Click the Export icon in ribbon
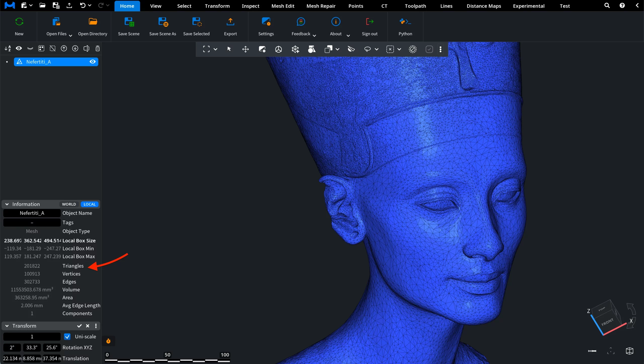 tap(230, 22)
